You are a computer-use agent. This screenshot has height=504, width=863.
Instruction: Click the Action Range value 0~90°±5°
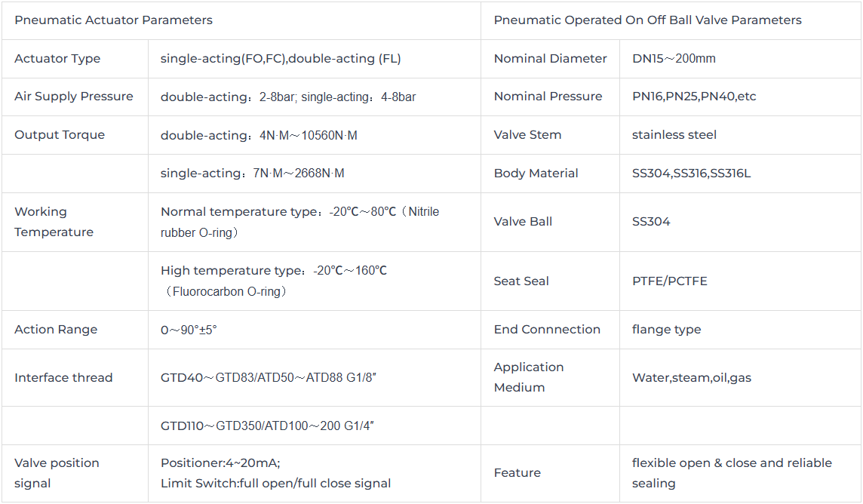(x=189, y=330)
